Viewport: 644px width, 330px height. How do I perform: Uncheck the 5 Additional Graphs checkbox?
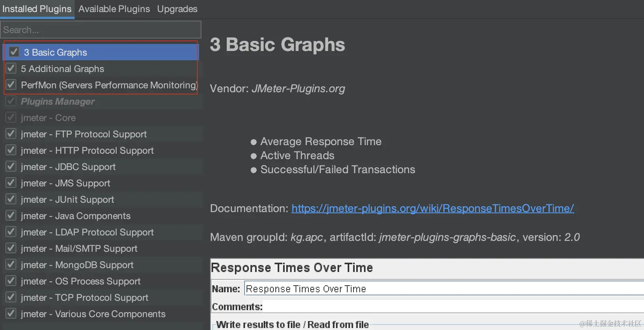tap(11, 68)
